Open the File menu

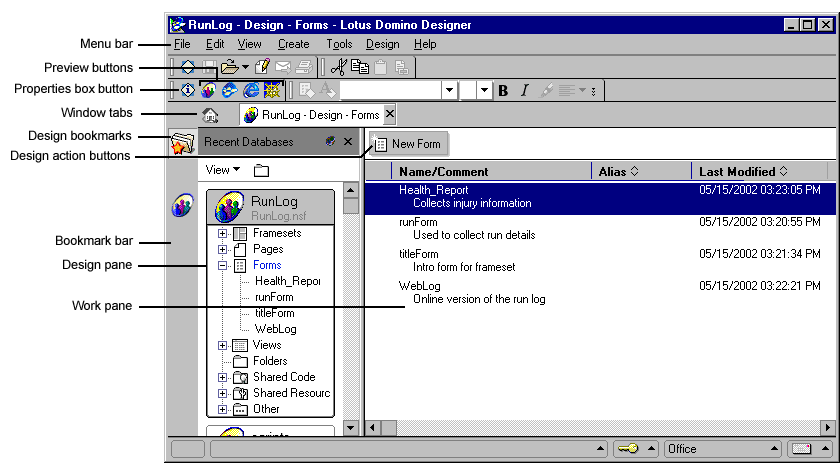182,44
